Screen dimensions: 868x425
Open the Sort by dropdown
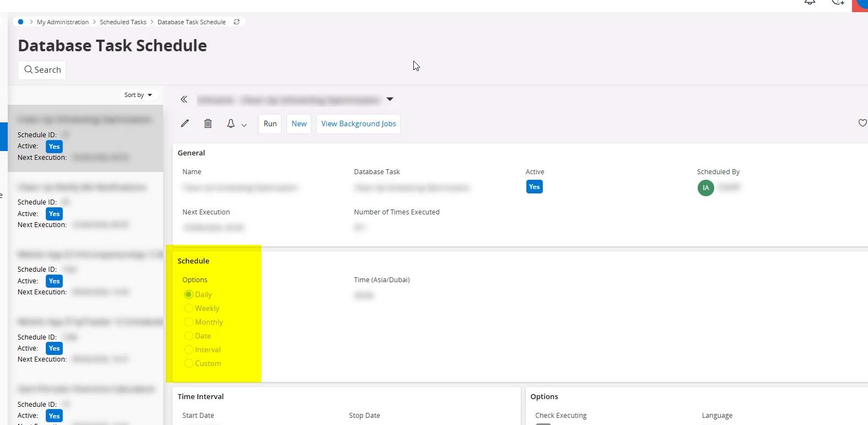pos(138,95)
